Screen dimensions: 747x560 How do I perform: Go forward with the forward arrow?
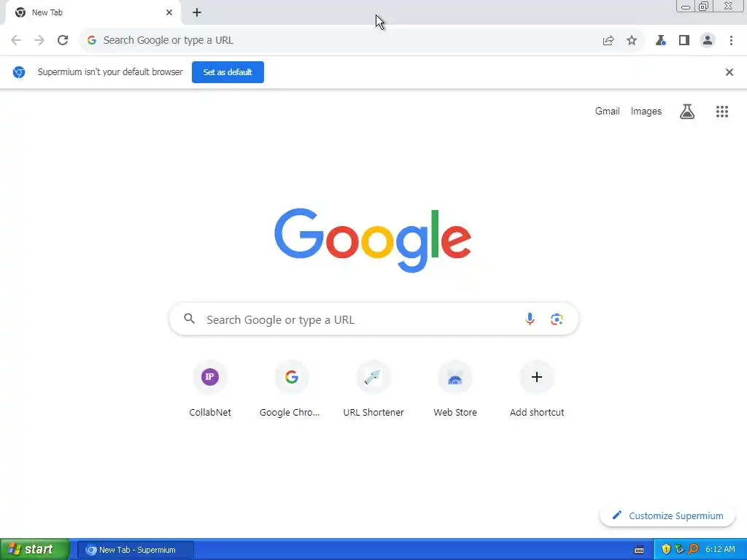pos(39,40)
